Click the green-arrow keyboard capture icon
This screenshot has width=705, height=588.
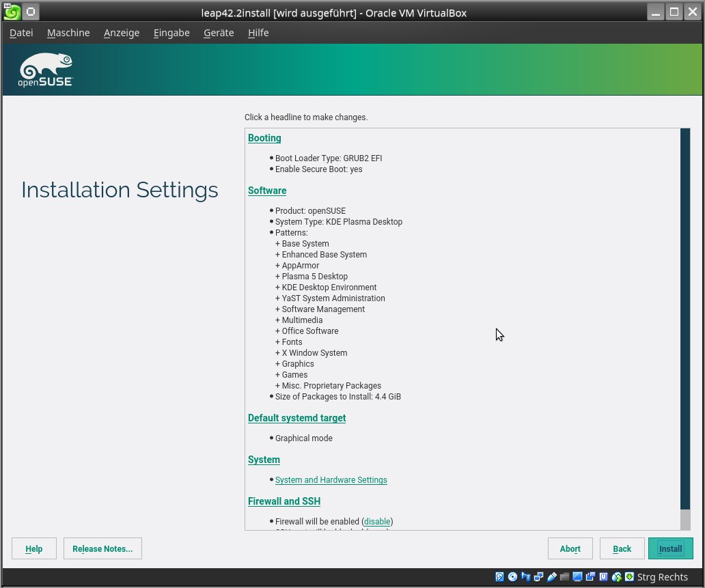pyautogui.click(x=629, y=577)
